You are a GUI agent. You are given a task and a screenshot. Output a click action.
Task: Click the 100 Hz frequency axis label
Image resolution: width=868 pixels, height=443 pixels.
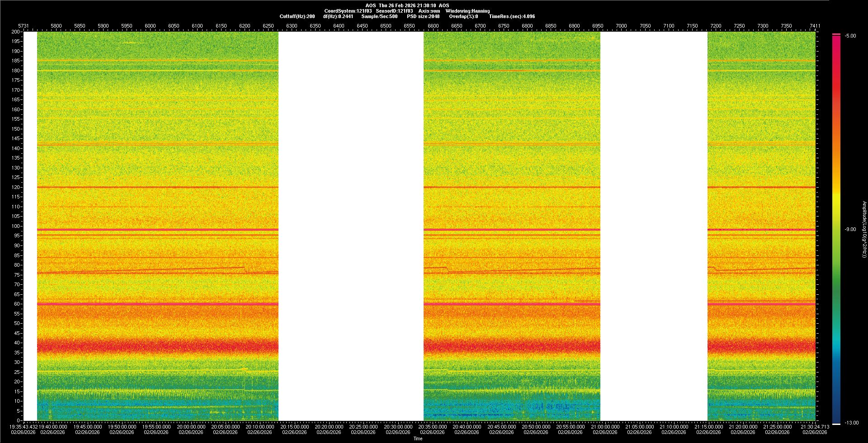(x=16, y=226)
